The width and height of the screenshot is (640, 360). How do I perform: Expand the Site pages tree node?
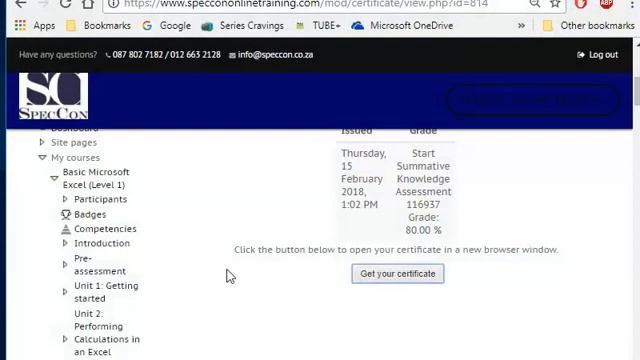tap(42, 142)
